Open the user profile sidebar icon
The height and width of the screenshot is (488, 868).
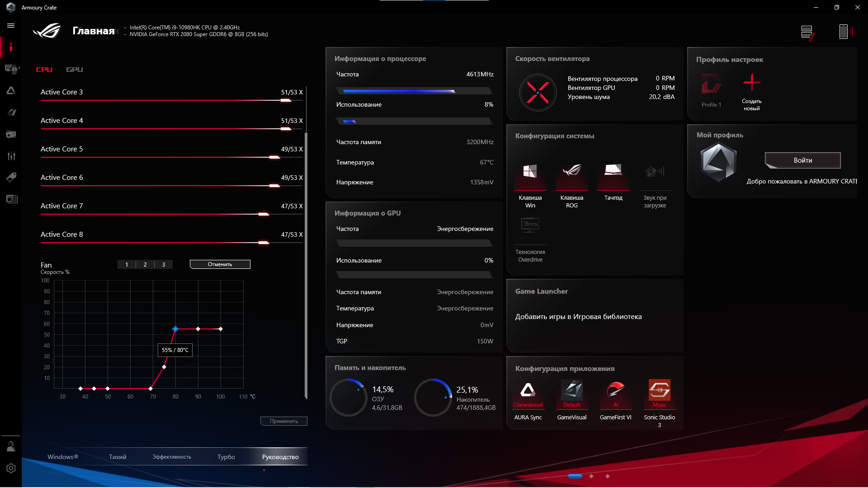coord(11,446)
